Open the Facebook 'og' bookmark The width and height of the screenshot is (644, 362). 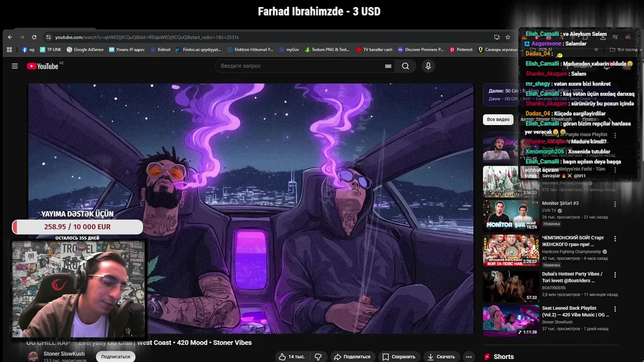[x=28, y=50]
